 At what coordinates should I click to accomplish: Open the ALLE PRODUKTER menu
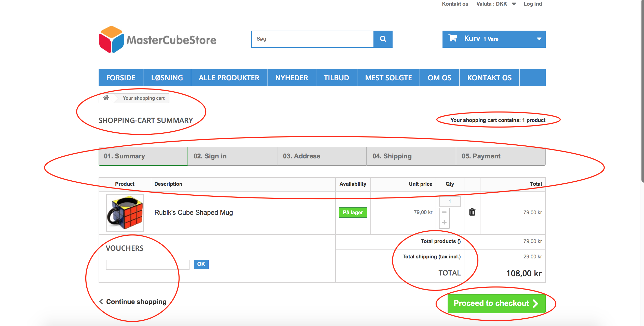tap(229, 78)
